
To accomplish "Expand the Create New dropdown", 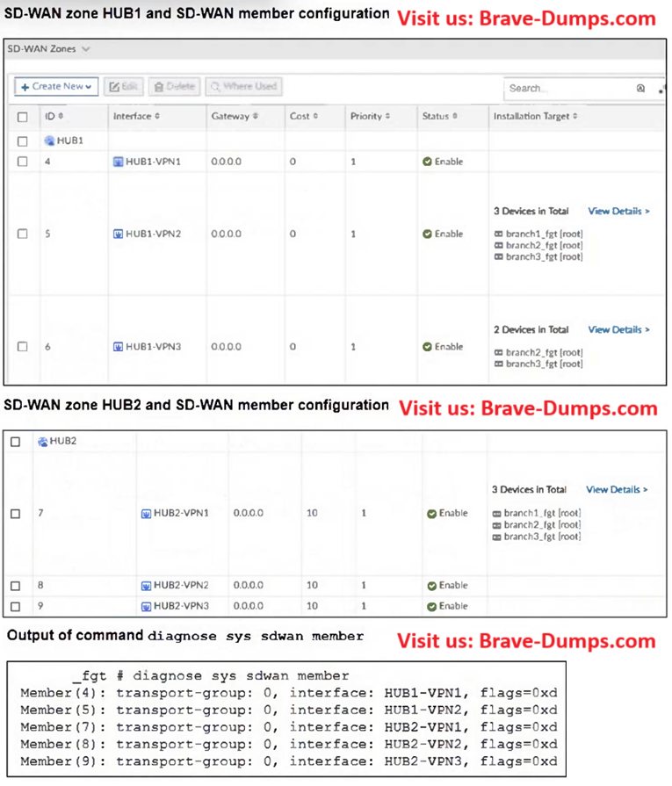I will (56, 87).
